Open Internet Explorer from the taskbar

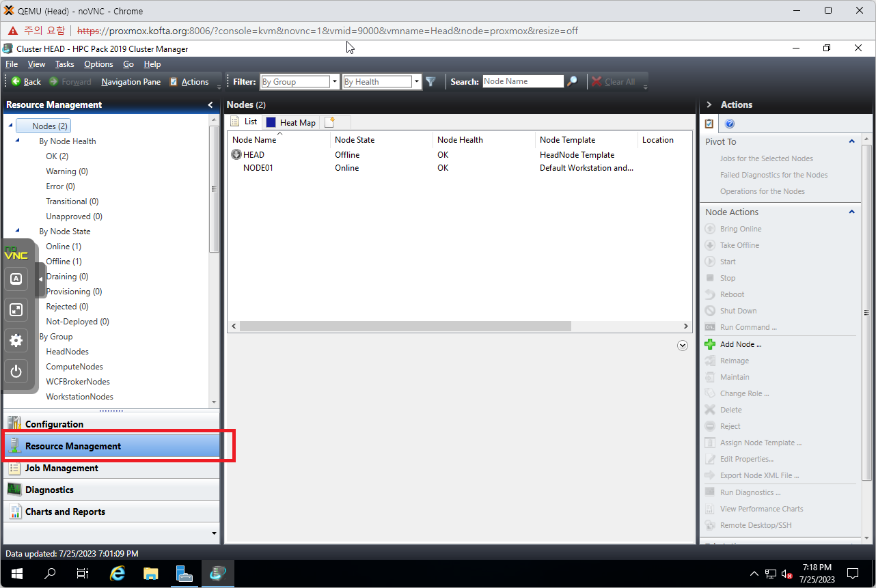118,573
